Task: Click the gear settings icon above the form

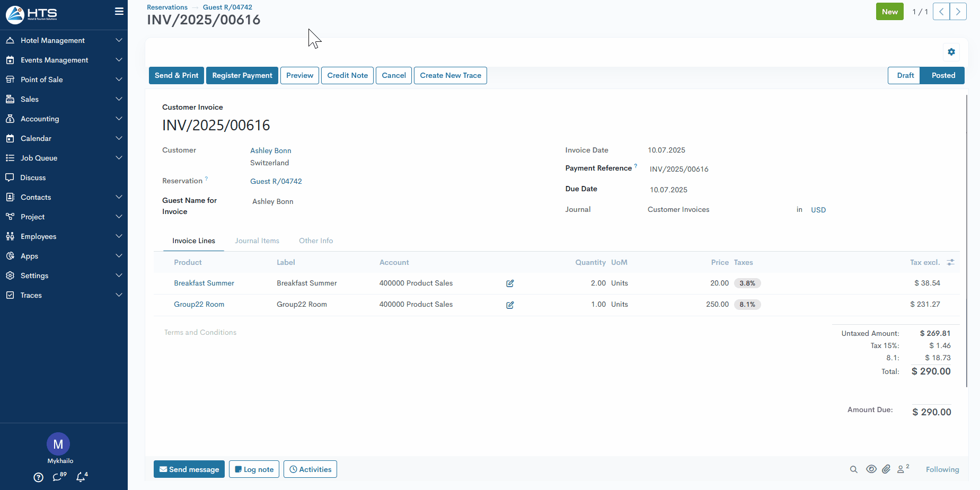Action: [951, 52]
